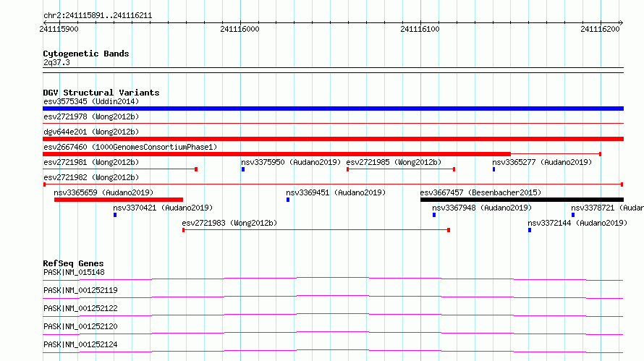644x361 pixels.
Task: Click the chr2:241115891..241116211 region label
Action: tap(98, 16)
